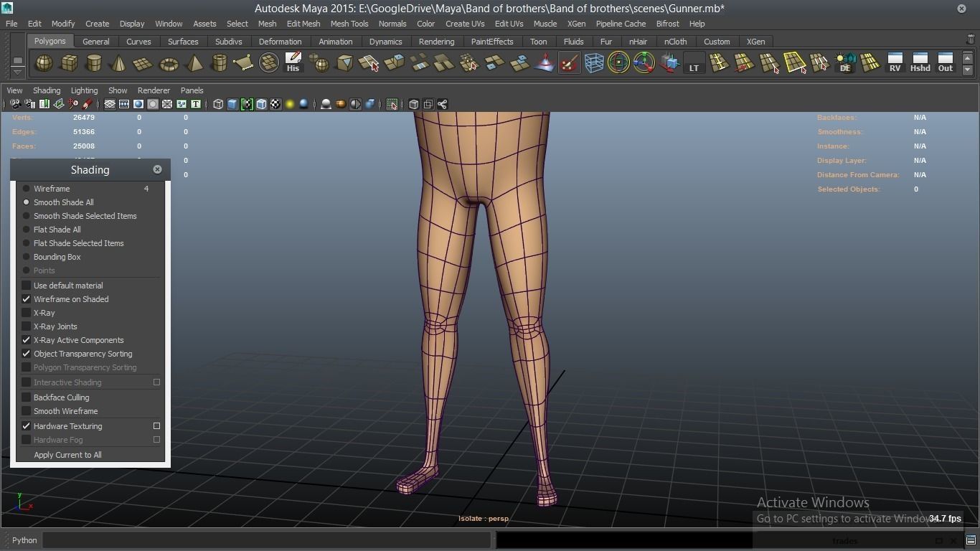This screenshot has width=980, height=551.
Task: Expand the shelf menu arrow at left
Action: (17, 71)
